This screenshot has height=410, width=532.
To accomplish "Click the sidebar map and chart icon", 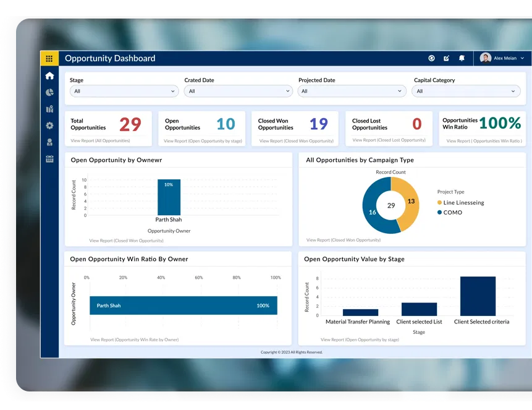I will tap(49, 109).
